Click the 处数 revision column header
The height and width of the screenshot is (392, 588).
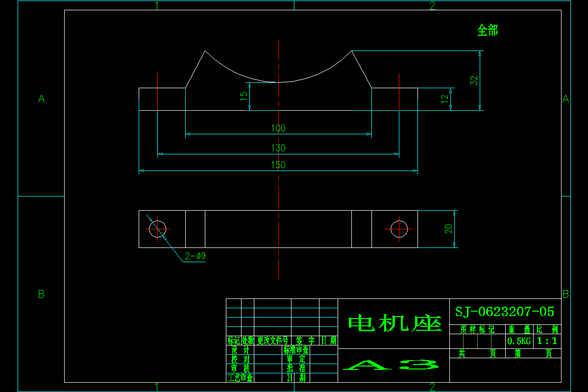tap(247, 341)
